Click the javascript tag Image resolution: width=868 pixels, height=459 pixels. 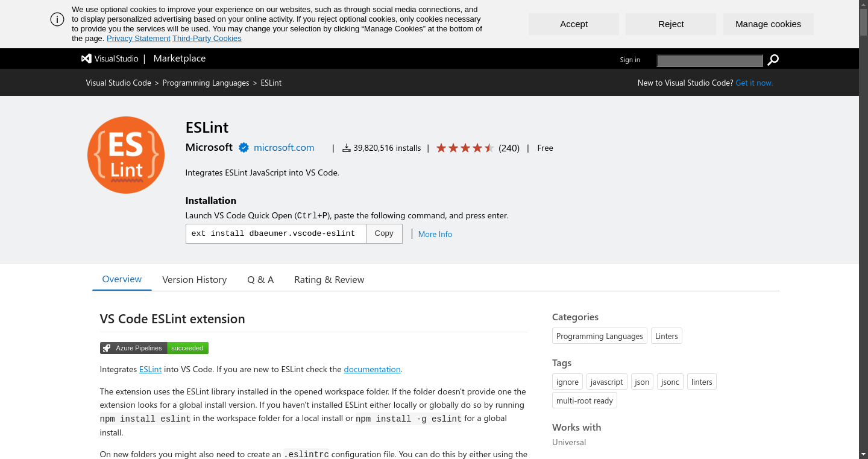[x=607, y=382]
